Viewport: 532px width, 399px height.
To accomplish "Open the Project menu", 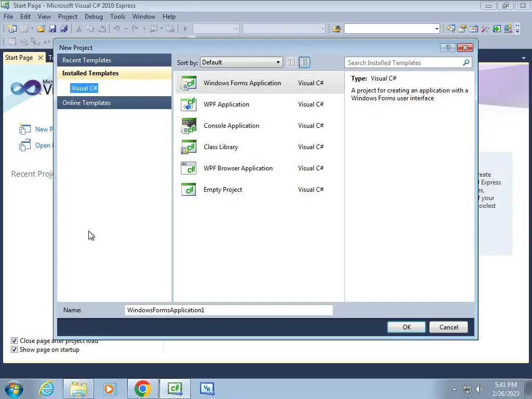I will pyautogui.click(x=68, y=17).
